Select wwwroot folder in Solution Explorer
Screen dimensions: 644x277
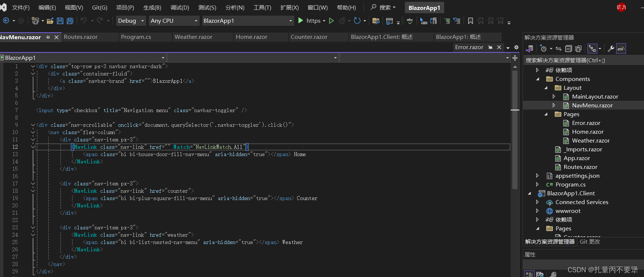568,211
